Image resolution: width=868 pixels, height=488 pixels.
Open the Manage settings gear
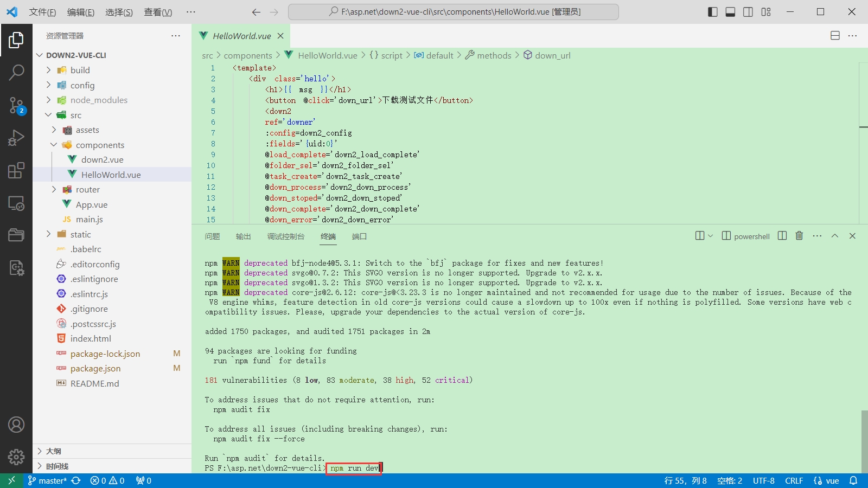[x=16, y=457]
